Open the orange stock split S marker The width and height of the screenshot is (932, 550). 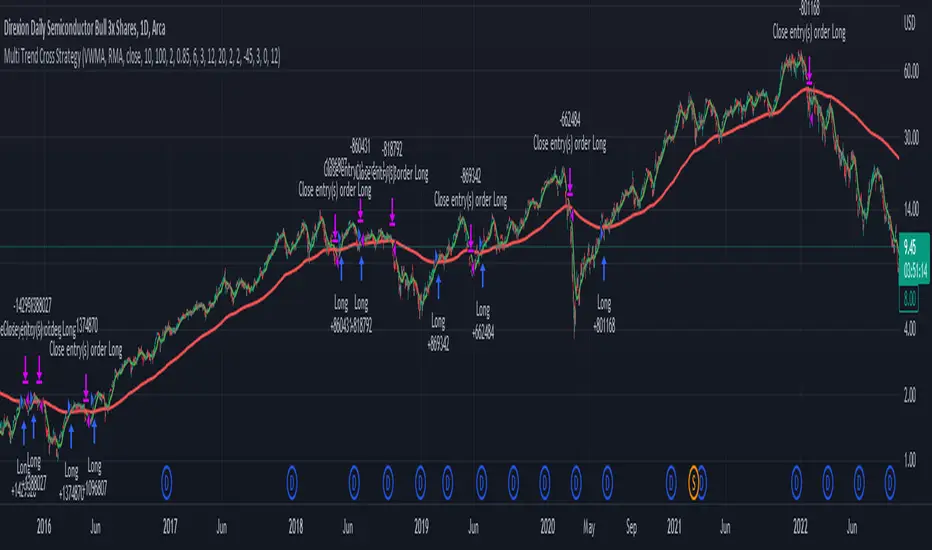click(693, 483)
